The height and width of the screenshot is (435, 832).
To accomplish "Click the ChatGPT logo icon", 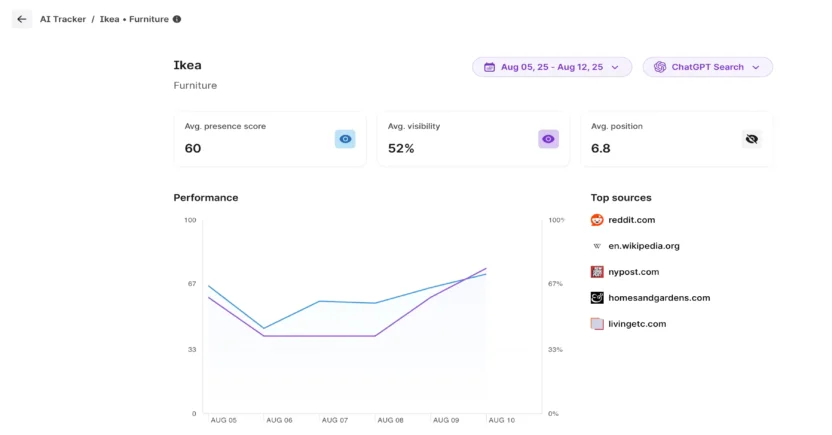I will [x=660, y=67].
